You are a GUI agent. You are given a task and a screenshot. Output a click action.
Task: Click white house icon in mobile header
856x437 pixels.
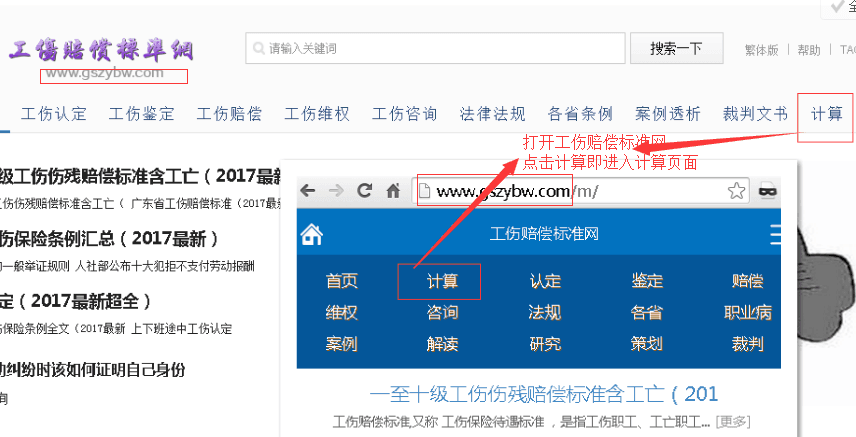tap(312, 235)
